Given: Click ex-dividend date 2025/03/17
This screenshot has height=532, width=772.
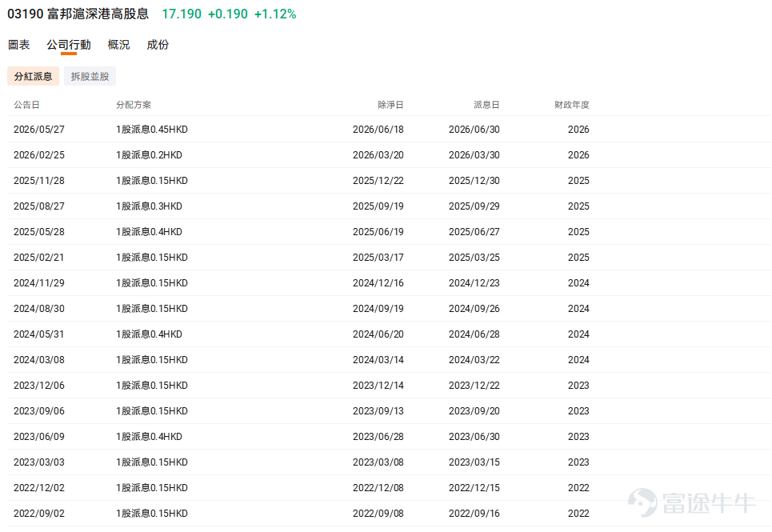Looking at the screenshot, I should pos(378,258).
